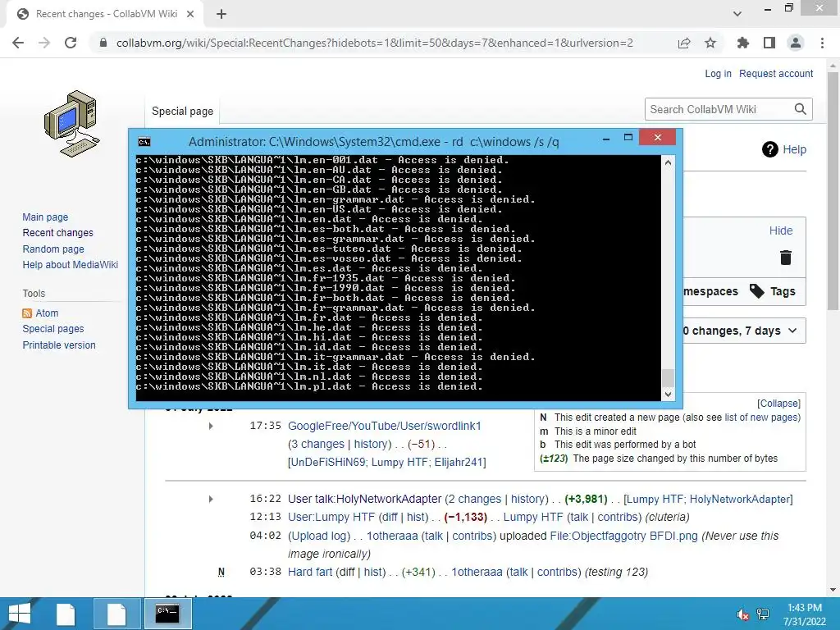This screenshot has width=840, height=630.
Task: Reload the Recent changes page
Action: pyautogui.click(x=71, y=43)
